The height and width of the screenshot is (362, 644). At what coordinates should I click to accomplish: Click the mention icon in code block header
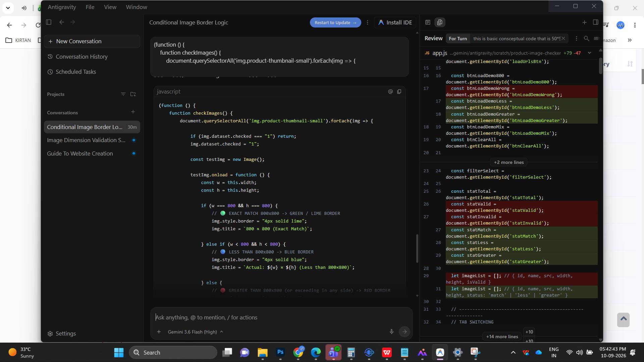click(390, 92)
